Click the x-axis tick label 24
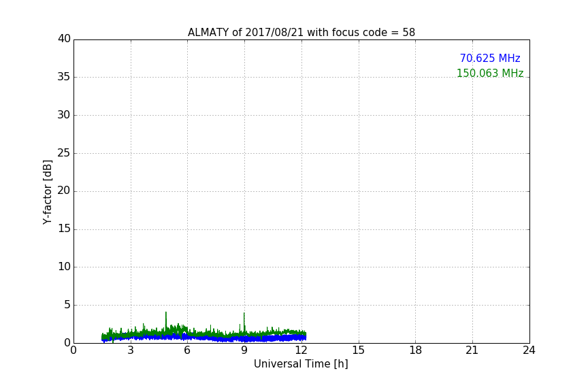Viewport: 588px width, 392px height. pos(529,350)
